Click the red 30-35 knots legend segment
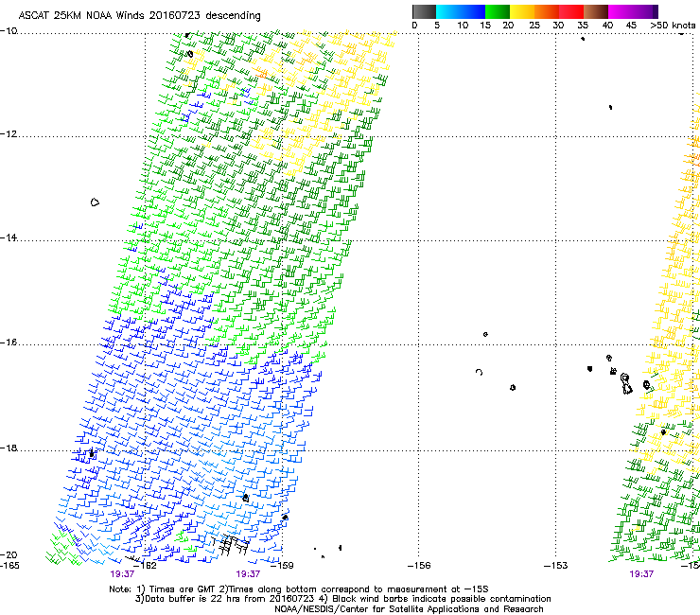The width and height of the screenshot is (700, 615). (x=571, y=11)
